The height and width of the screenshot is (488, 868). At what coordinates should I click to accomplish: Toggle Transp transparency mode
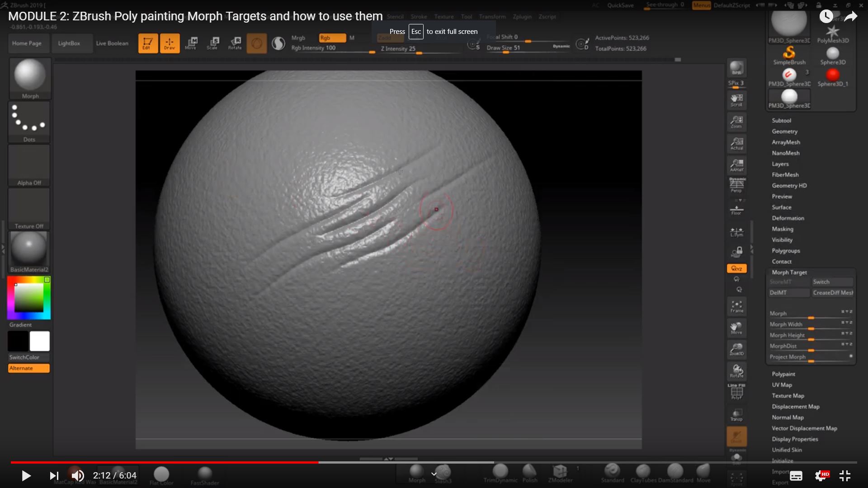point(736,415)
